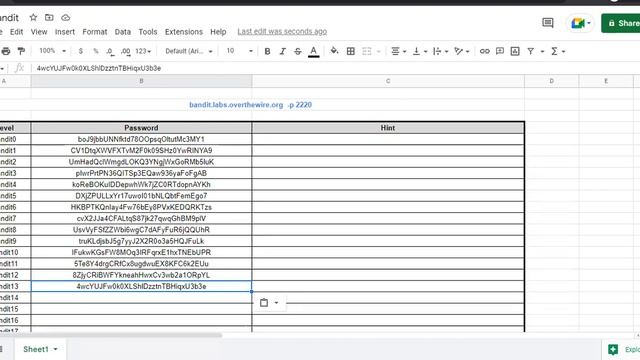This screenshot has height=360, width=640.
Task: Click the horizontal scrollbar
Action: (110, 335)
